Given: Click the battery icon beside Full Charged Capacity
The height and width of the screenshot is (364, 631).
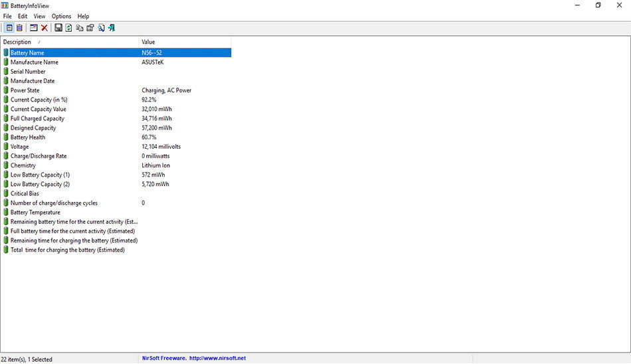Looking at the screenshot, I should 5,118.
